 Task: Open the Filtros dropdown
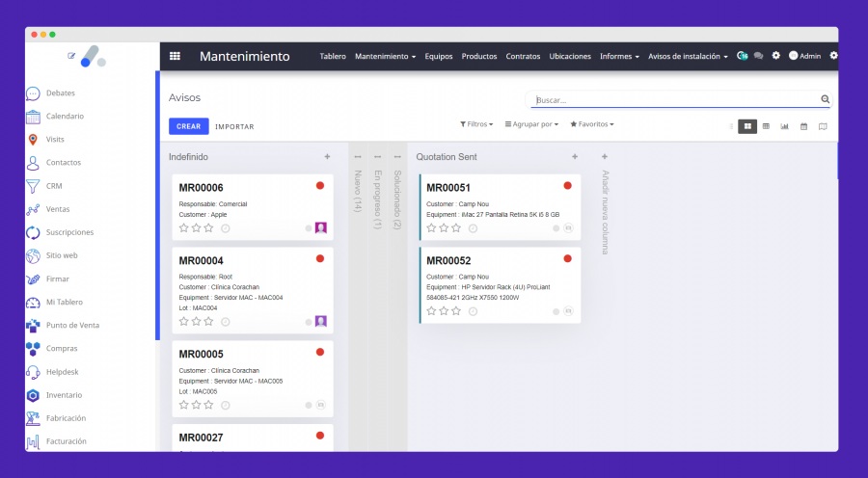click(x=476, y=124)
